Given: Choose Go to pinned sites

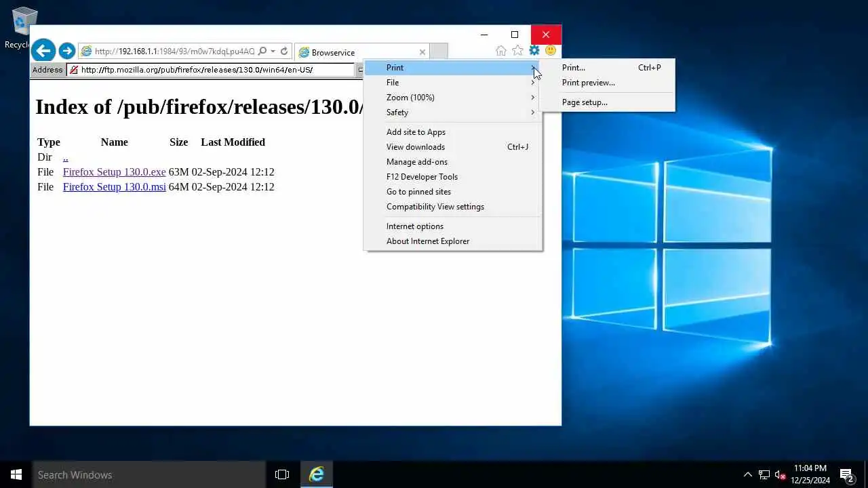Looking at the screenshot, I should click(x=452, y=192).
